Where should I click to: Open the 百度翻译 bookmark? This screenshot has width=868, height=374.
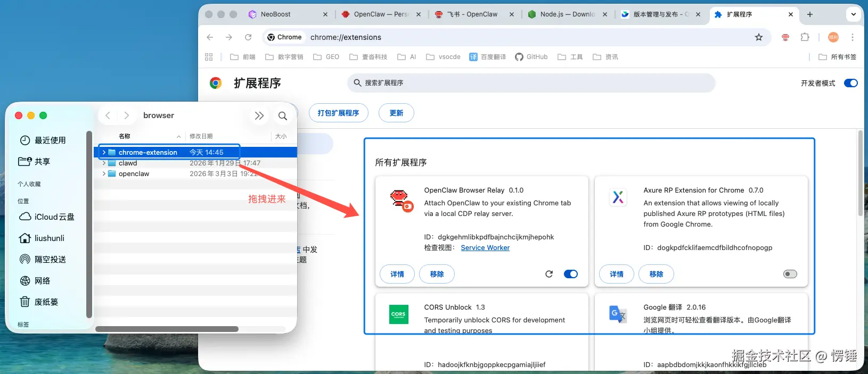coord(487,57)
